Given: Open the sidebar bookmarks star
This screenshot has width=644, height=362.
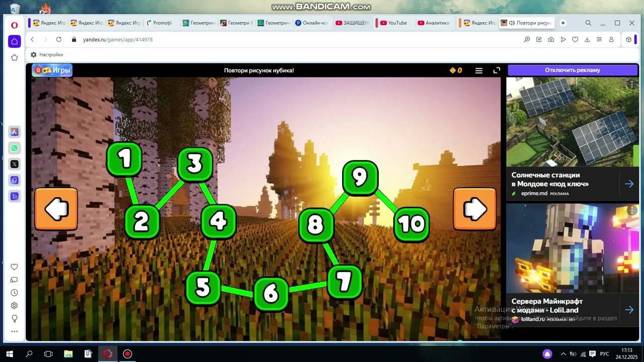Looking at the screenshot, I should tap(15, 58).
